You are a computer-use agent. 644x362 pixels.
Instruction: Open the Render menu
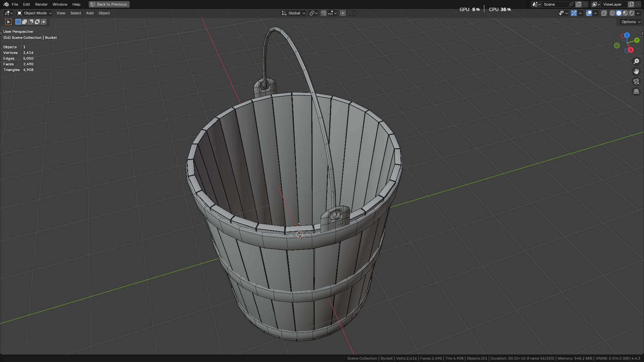41,4
